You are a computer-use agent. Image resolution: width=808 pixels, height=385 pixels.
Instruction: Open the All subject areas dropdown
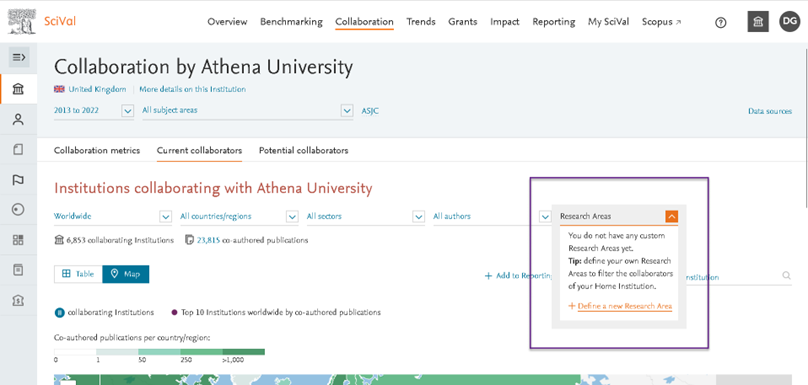[x=247, y=110]
